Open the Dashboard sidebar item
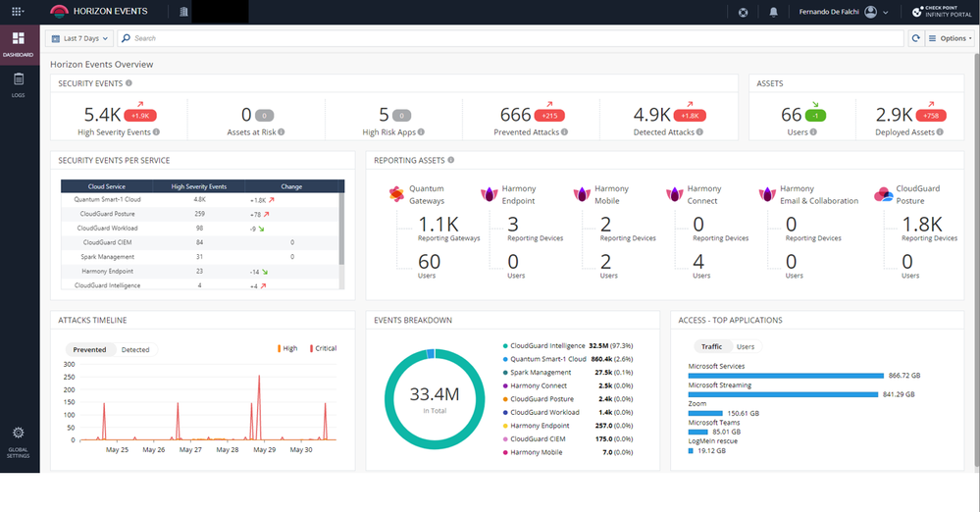This screenshot has width=980, height=512. 18,45
